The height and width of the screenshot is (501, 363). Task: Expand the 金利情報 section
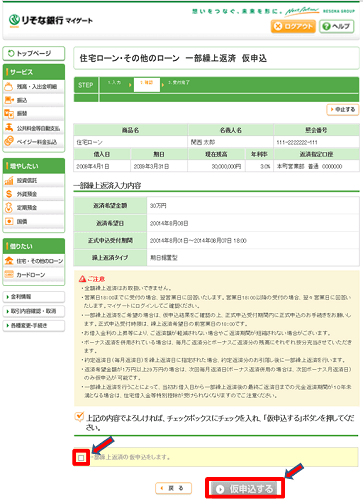point(33,297)
